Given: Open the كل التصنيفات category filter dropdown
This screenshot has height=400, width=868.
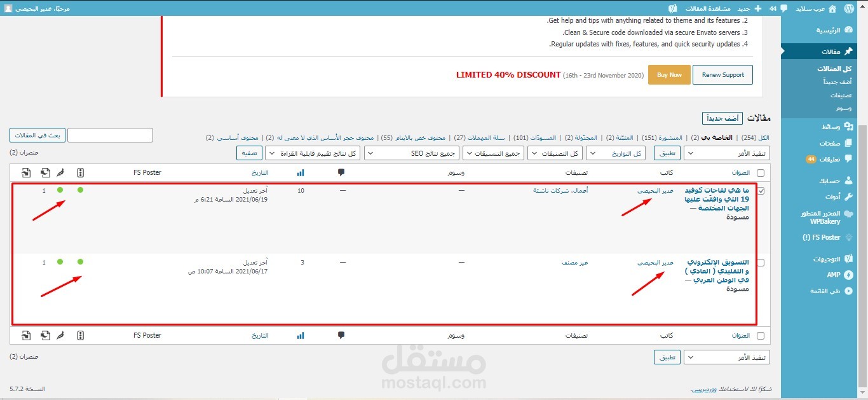Looking at the screenshot, I should (x=555, y=153).
